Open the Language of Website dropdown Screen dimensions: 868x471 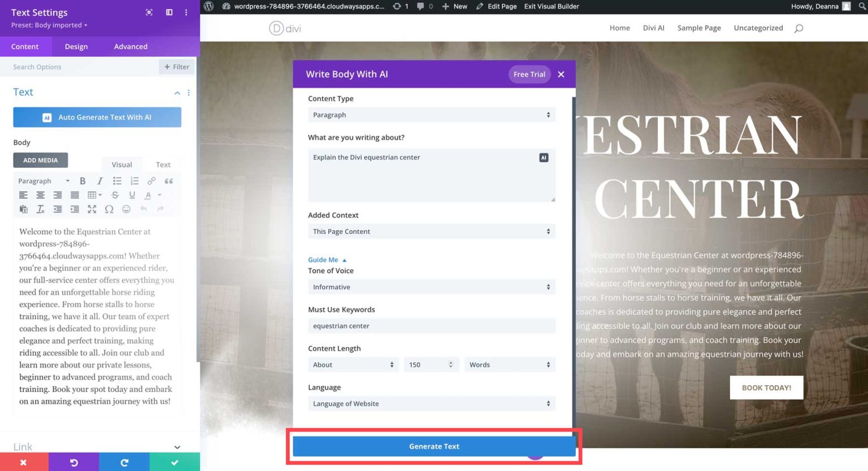click(x=431, y=403)
